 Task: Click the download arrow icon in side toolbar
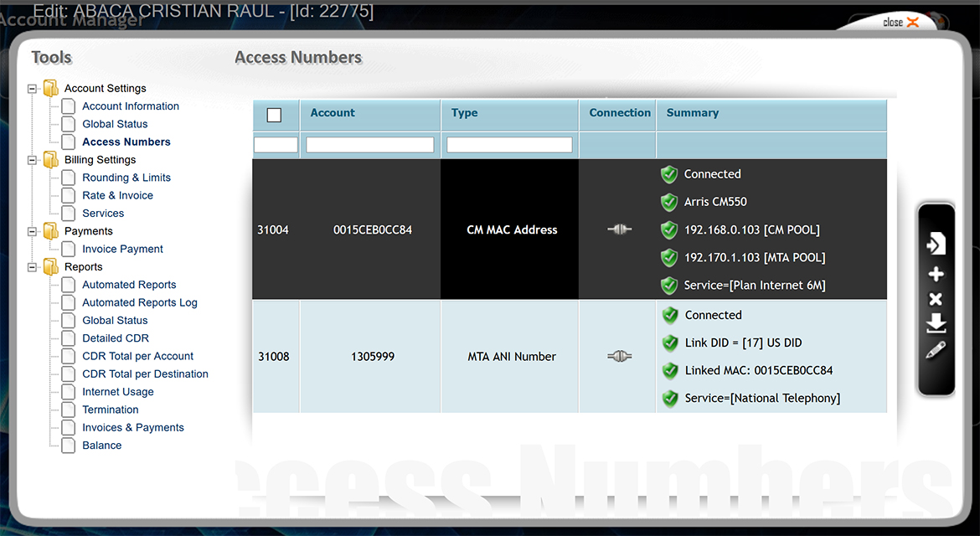936,324
